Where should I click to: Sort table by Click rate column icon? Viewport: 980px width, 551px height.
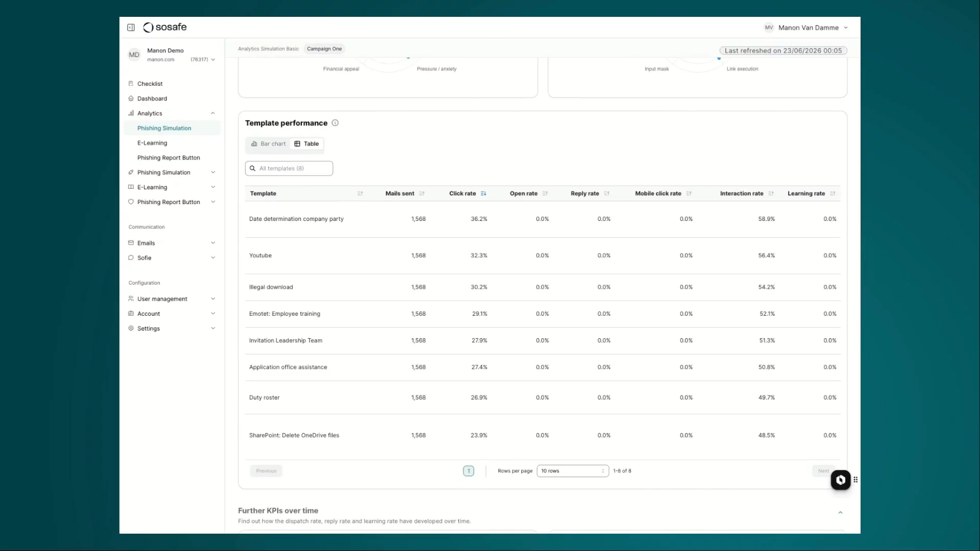[x=483, y=193]
